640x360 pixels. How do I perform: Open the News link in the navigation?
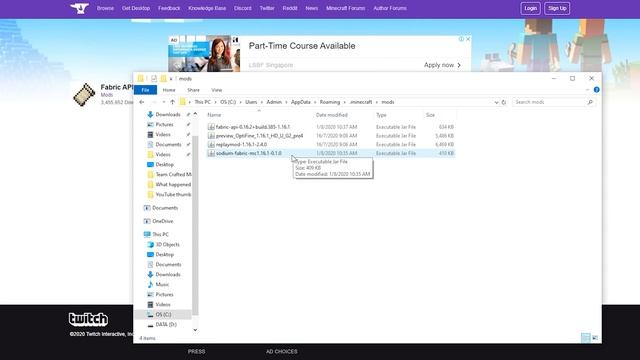coord(311,8)
